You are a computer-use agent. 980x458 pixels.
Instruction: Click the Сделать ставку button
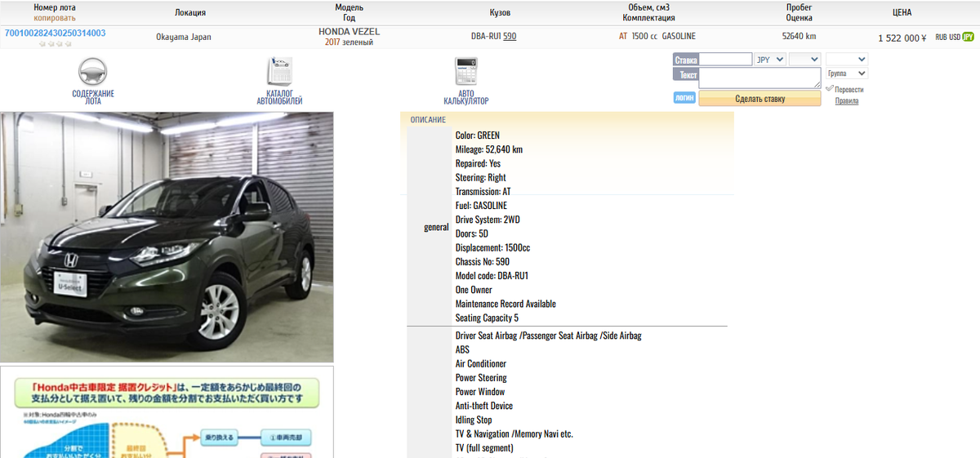point(759,99)
